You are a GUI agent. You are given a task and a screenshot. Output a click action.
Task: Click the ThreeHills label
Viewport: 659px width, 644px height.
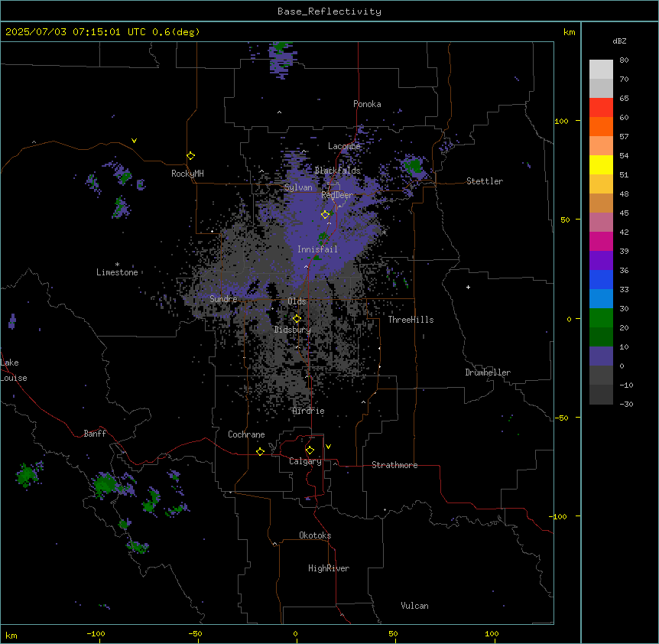(411, 320)
